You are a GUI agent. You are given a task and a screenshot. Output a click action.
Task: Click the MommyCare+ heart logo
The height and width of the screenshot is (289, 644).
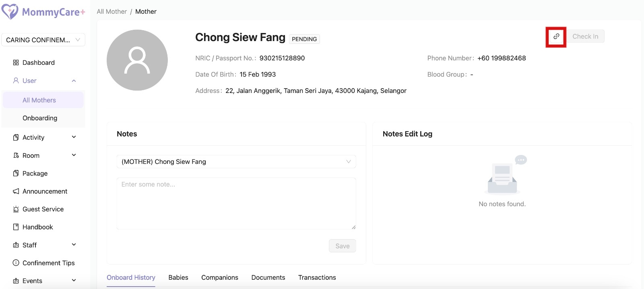[10, 12]
